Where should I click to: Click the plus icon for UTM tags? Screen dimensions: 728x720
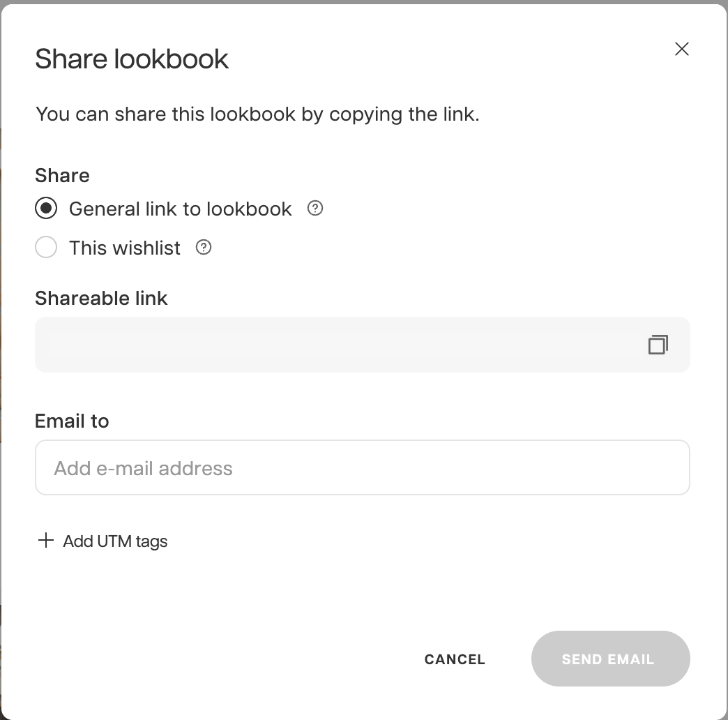45,541
